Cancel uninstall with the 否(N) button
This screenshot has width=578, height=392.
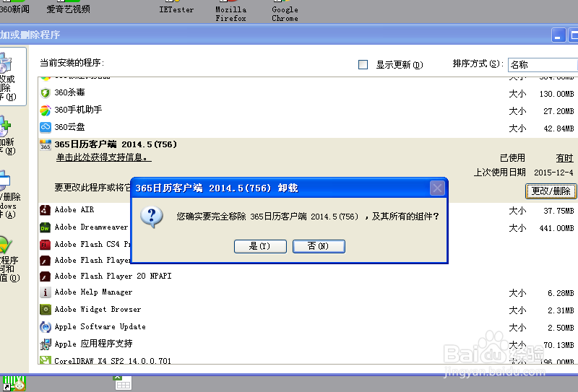(x=319, y=246)
